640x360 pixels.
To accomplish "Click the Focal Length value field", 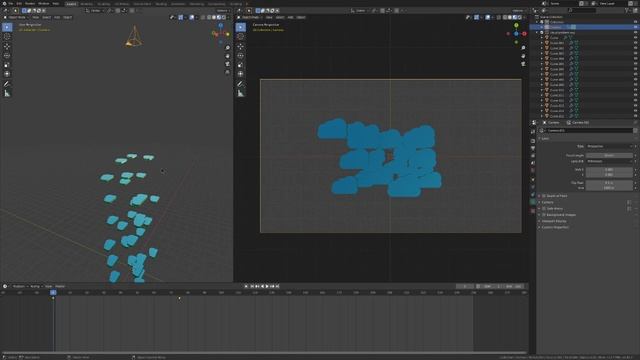I will 610,156.
